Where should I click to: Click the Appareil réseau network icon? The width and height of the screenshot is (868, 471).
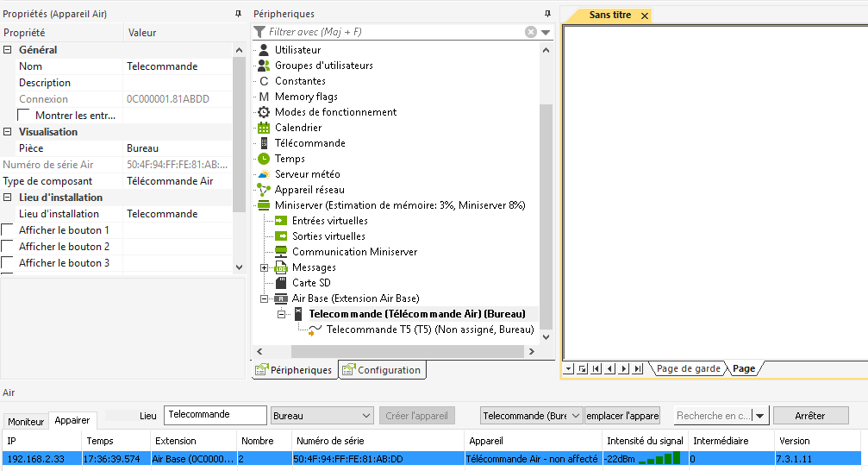click(264, 190)
